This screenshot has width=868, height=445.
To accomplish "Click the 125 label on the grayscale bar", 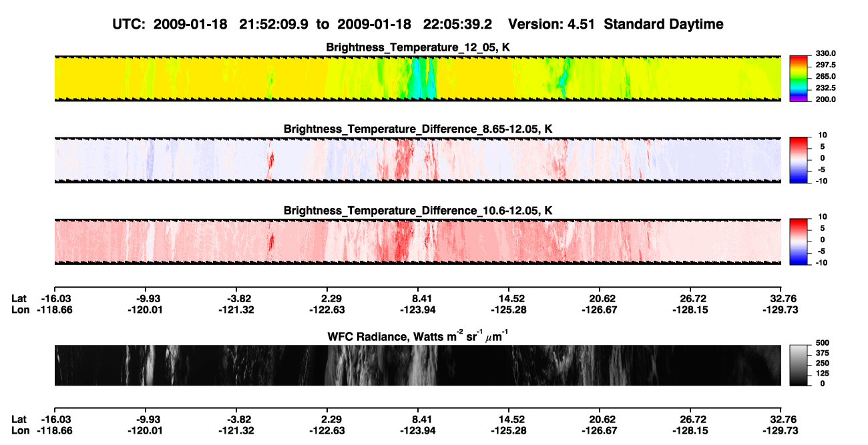I will [x=821, y=374].
